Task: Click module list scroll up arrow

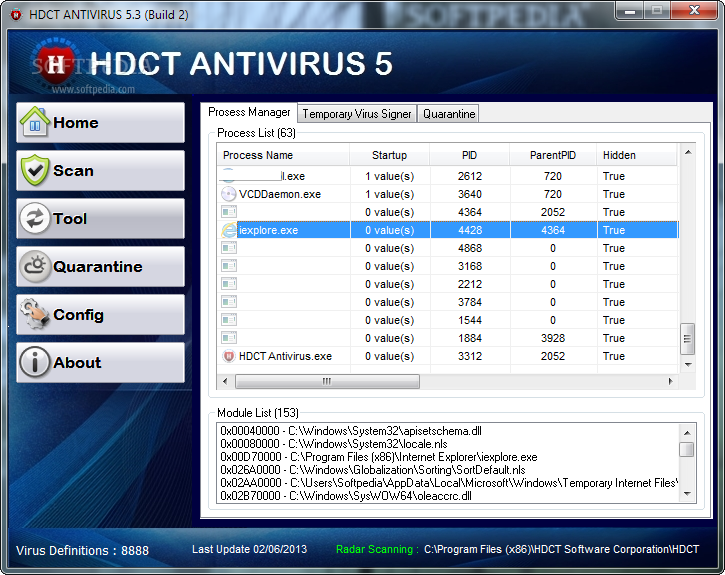Action: tap(687, 433)
